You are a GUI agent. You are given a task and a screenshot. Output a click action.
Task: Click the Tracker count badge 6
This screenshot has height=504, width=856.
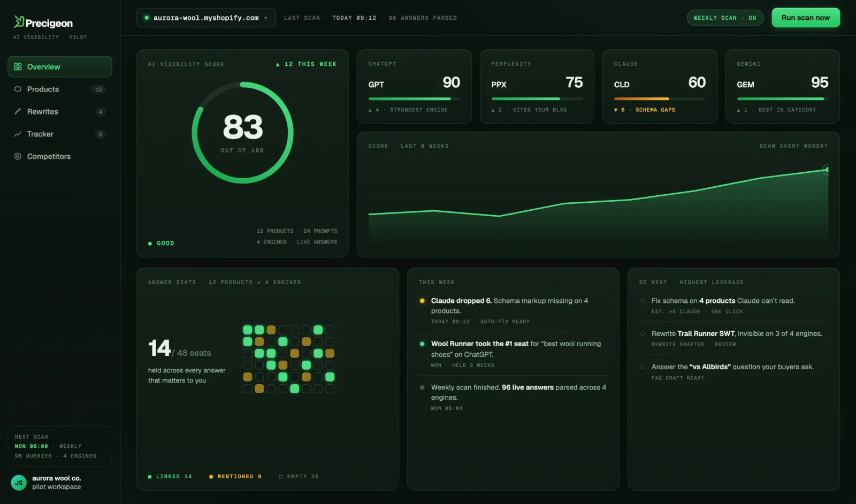point(100,134)
